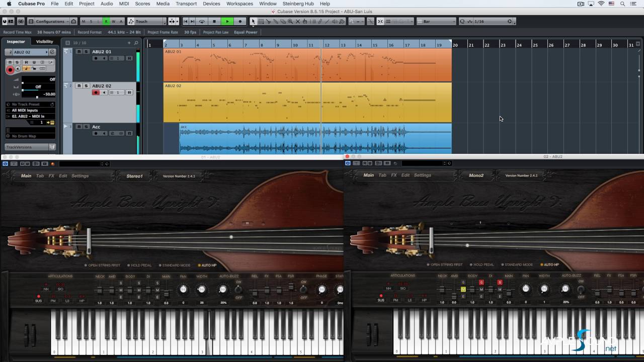This screenshot has width=644, height=362.
Task: Select the Zoom magnifier tool
Action: pyautogui.click(x=290, y=22)
